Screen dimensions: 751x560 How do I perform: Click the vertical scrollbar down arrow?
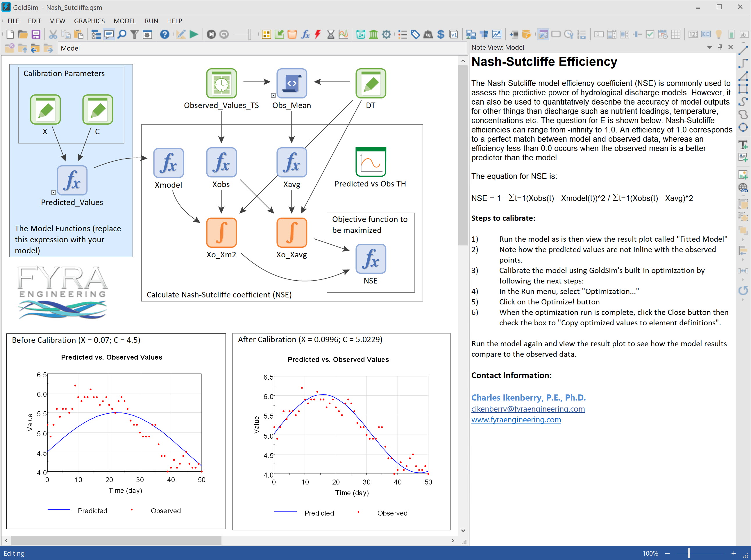pos(463,531)
